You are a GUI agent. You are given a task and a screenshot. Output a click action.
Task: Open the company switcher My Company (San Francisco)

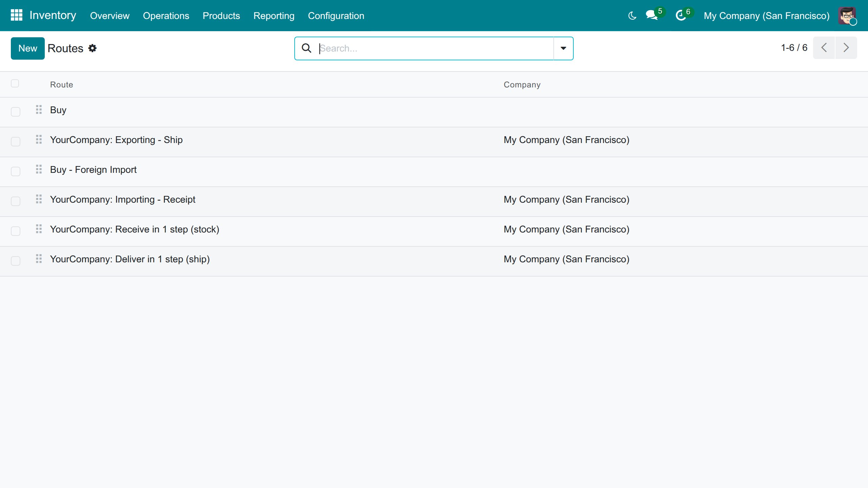point(767,16)
